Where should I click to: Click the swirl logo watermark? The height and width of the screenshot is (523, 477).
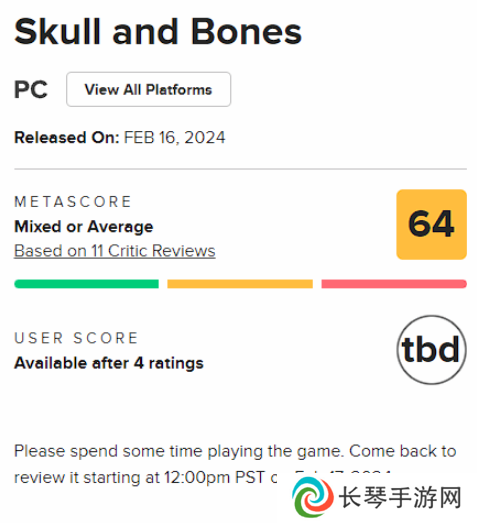pyautogui.click(x=313, y=497)
